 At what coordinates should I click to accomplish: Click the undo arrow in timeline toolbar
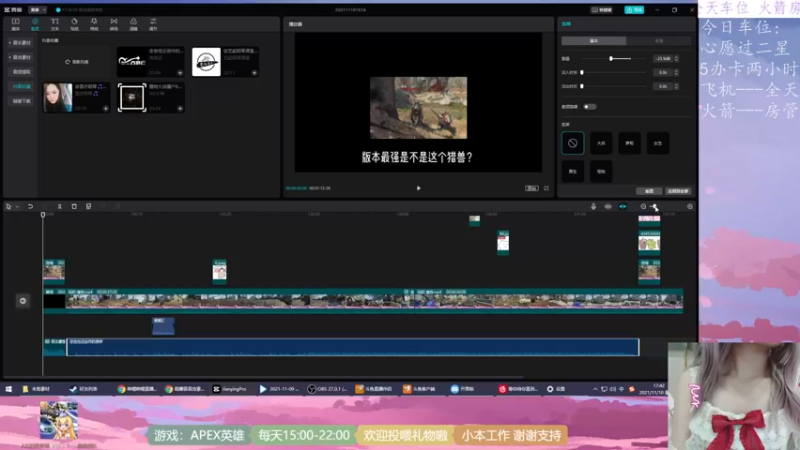click(30, 206)
